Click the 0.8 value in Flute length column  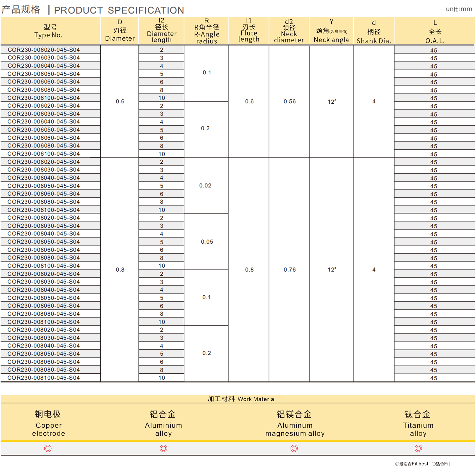(x=249, y=269)
